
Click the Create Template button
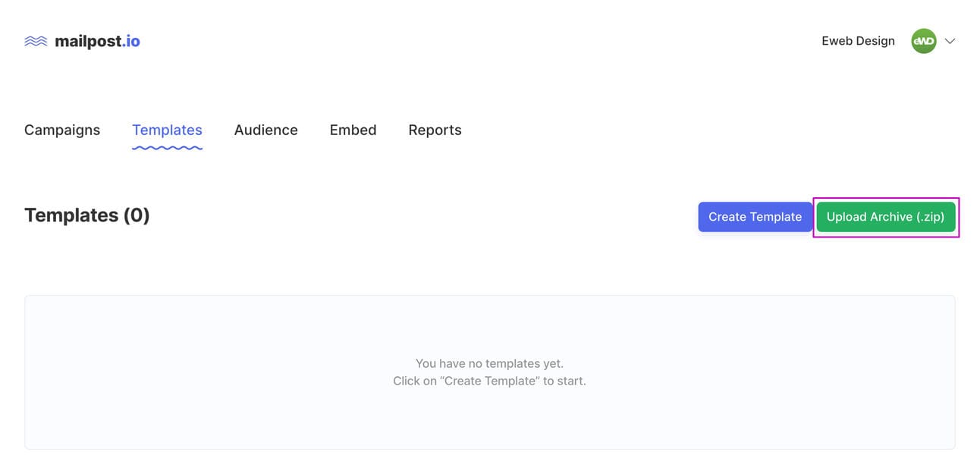coord(755,217)
